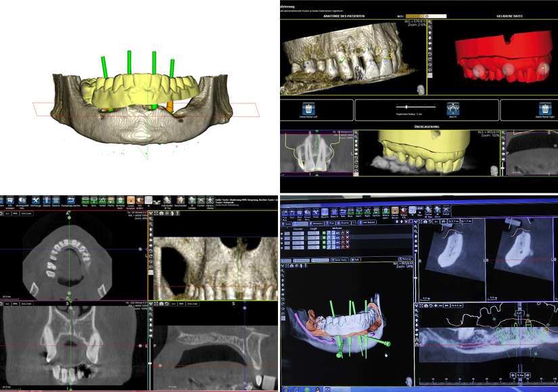
Task: Open the Kamera Modus airplane icon
Action: click(x=210, y=201)
